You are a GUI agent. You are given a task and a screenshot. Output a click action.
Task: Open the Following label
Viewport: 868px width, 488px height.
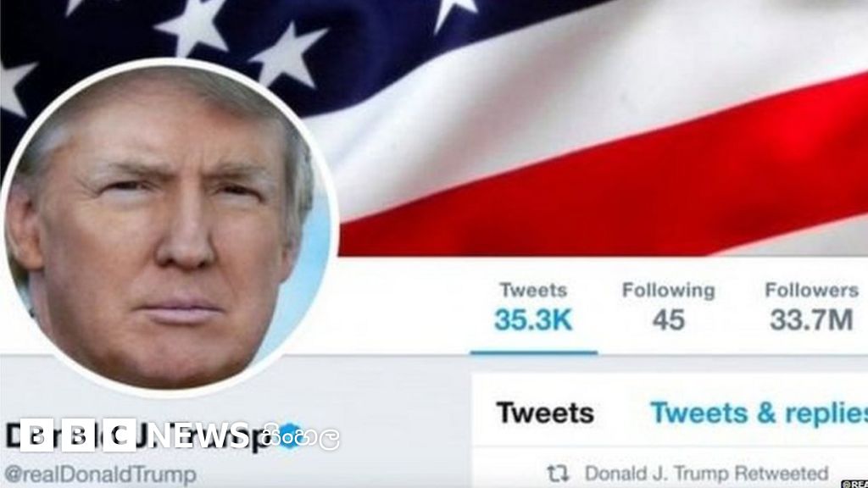[x=668, y=290]
